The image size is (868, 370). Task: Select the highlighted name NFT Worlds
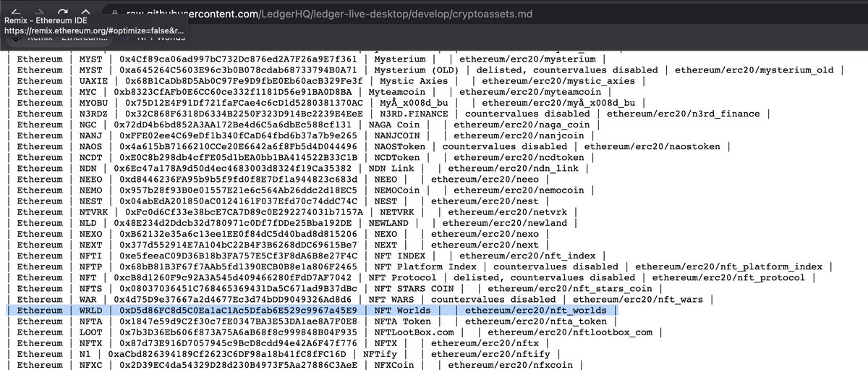[402, 311]
